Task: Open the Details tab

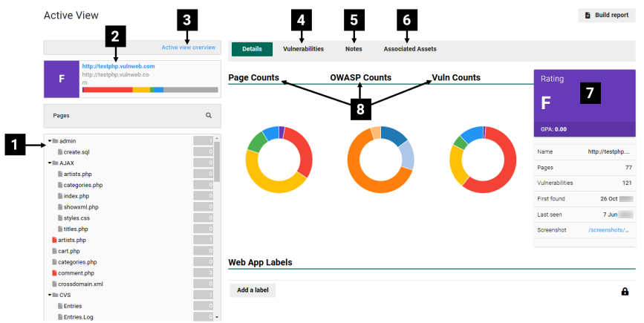Action: point(252,49)
